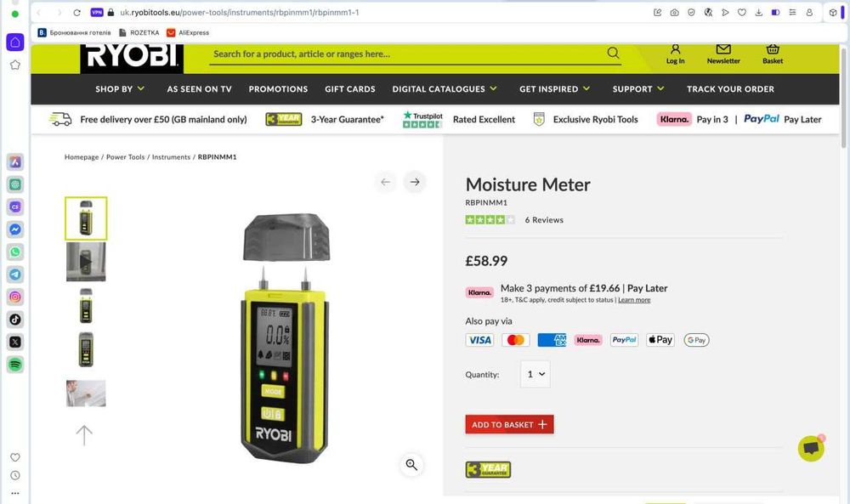Open Track Your Order menu item
Image resolution: width=850 pixels, height=504 pixels.
point(730,89)
